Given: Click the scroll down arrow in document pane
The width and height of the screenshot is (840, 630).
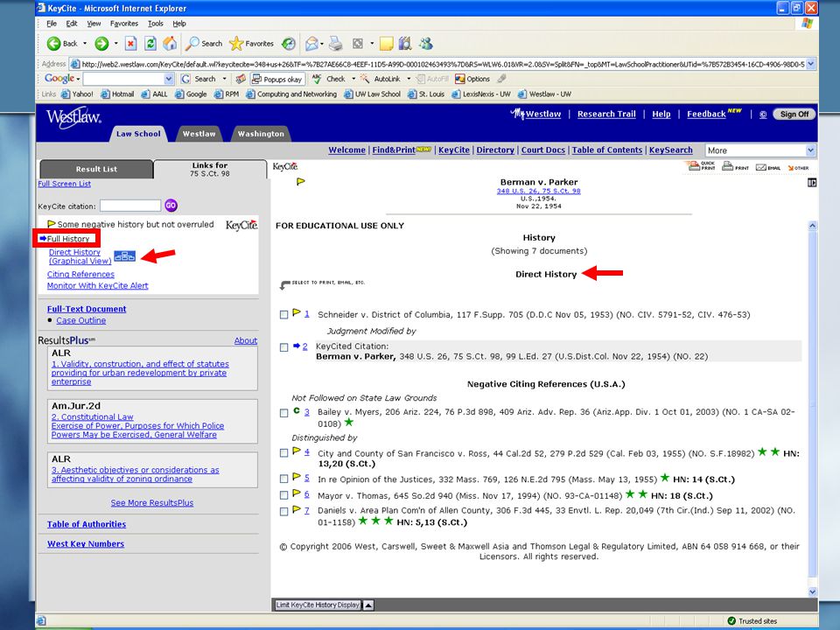Looking at the screenshot, I should coord(812,592).
